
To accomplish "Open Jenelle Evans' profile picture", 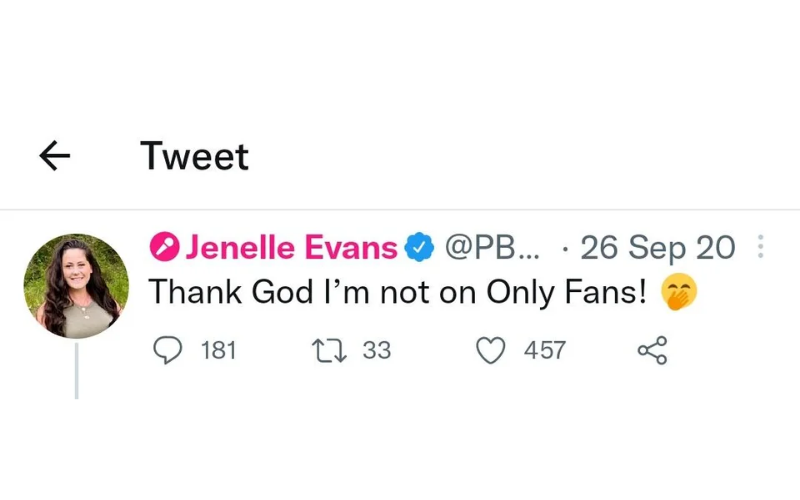I will pos(77,286).
